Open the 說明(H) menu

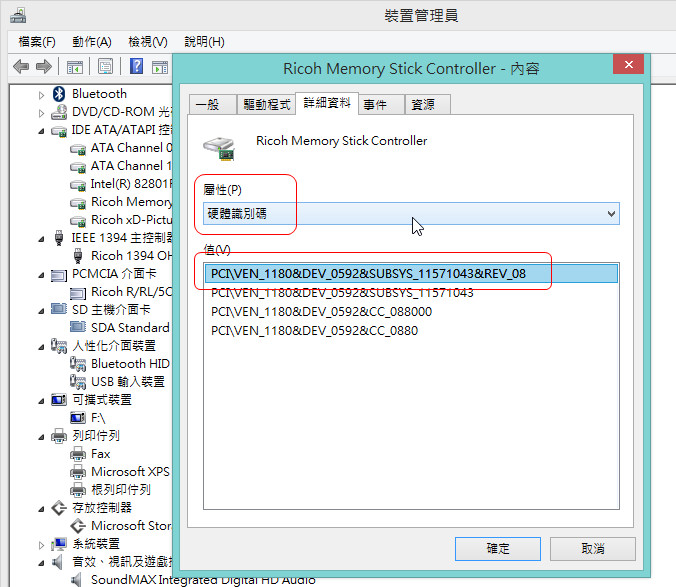[204, 42]
